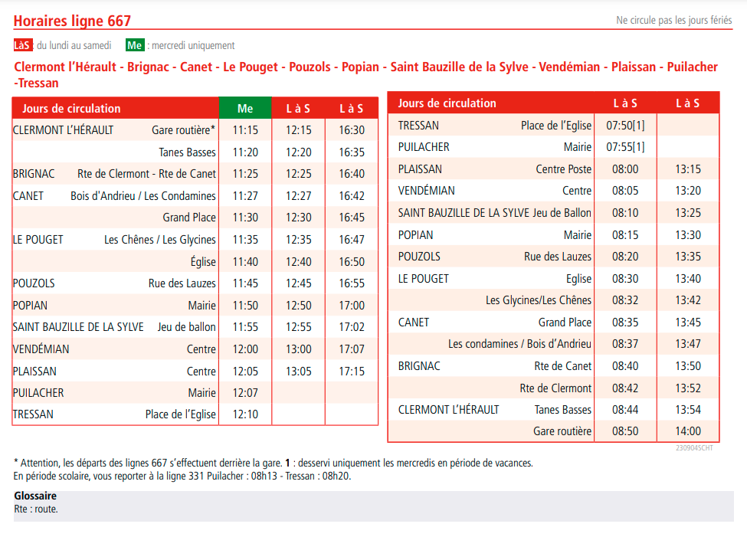The width and height of the screenshot is (747, 560).
Task: Click green 'Me' column header in table
Action: point(245,109)
